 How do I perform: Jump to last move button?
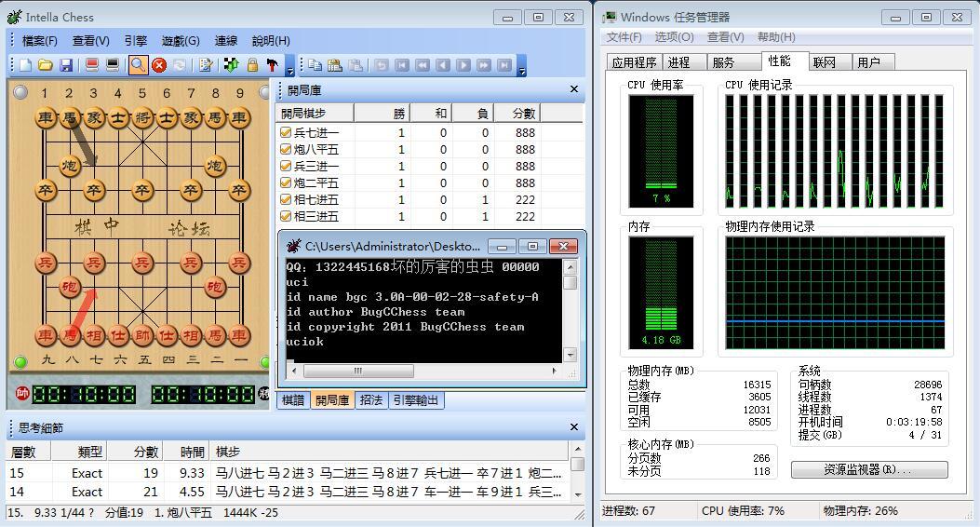pos(504,65)
